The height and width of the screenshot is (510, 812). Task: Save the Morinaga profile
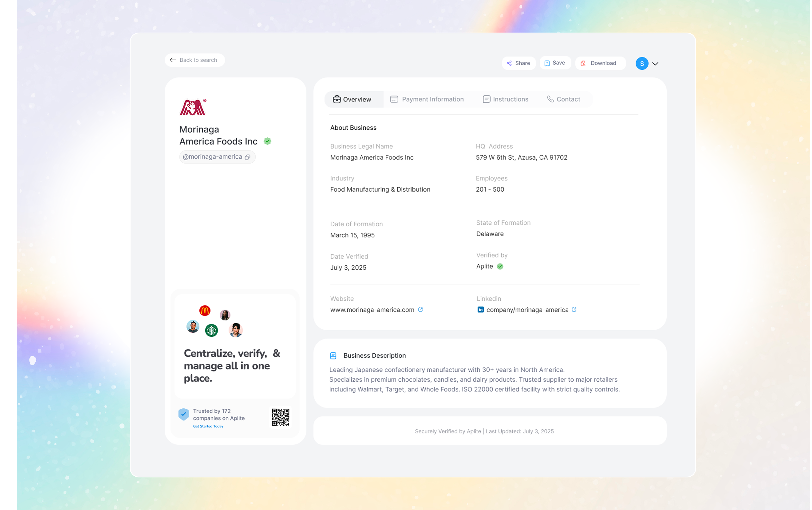click(555, 63)
